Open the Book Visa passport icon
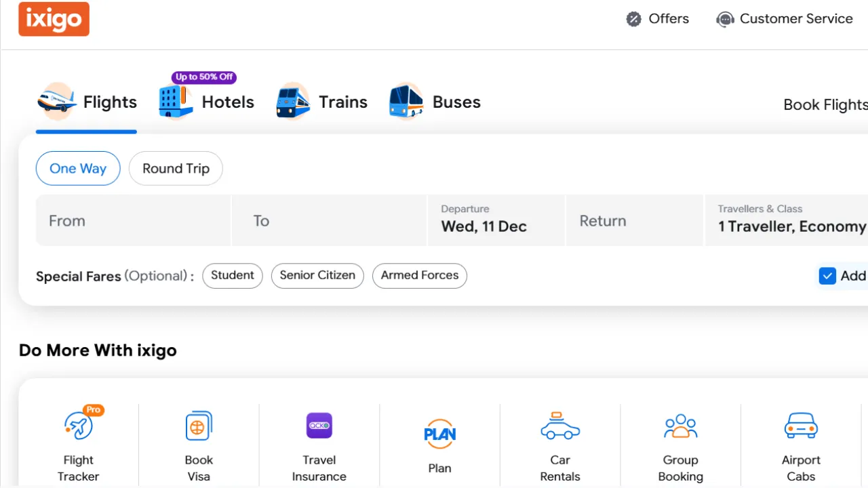The image size is (868, 488). [x=199, y=426]
